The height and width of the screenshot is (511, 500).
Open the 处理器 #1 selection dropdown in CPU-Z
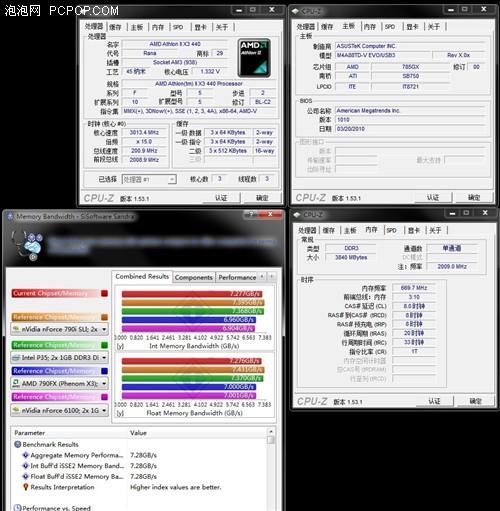point(149,179)
